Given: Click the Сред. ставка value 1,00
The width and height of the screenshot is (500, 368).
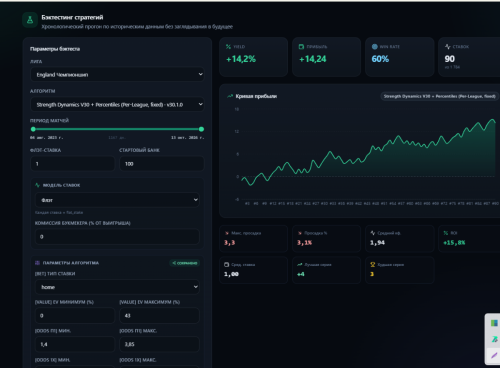Looking at the screenshot, I should [231, 274].
